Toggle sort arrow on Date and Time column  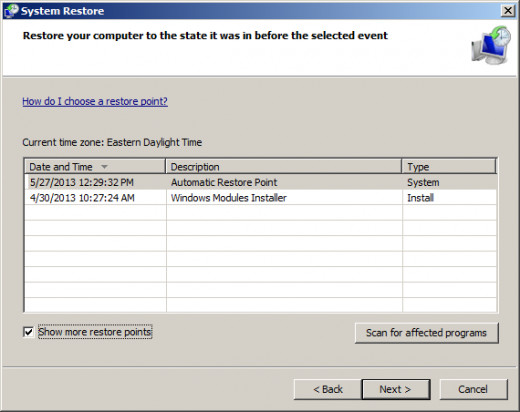(104, 166)
